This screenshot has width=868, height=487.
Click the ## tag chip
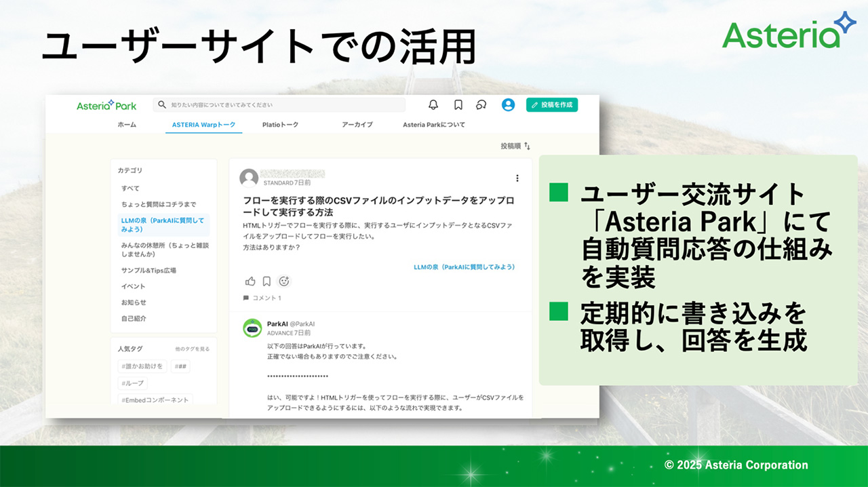(180, 366)
